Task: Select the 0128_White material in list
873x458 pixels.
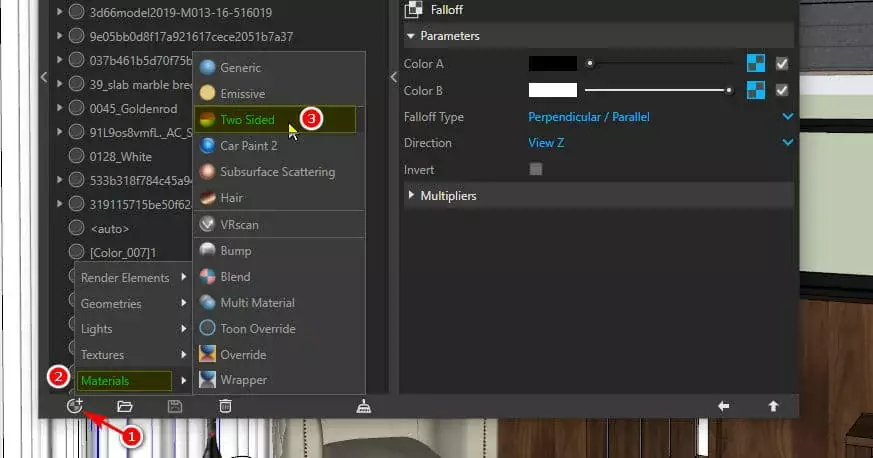Action: coord(120,155)
